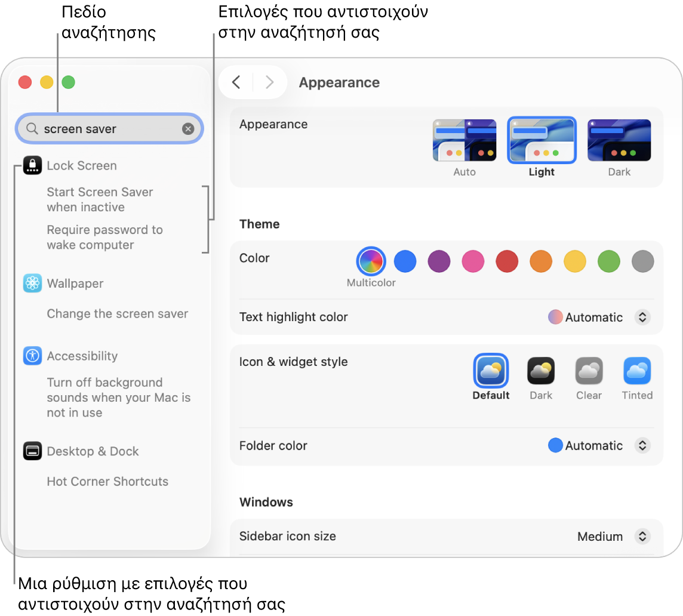This screenshot has width=683, height=616.
Task: Choose the Light appearance thumbnail
Action: coord(542,140)
